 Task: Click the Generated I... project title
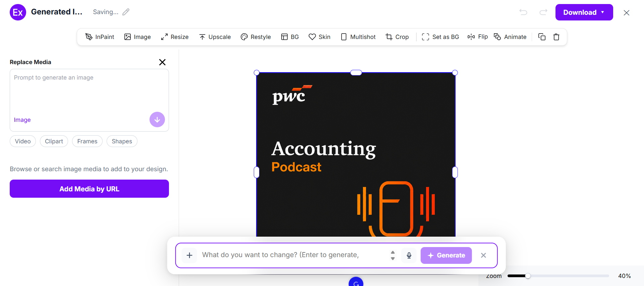coord(57,12)
